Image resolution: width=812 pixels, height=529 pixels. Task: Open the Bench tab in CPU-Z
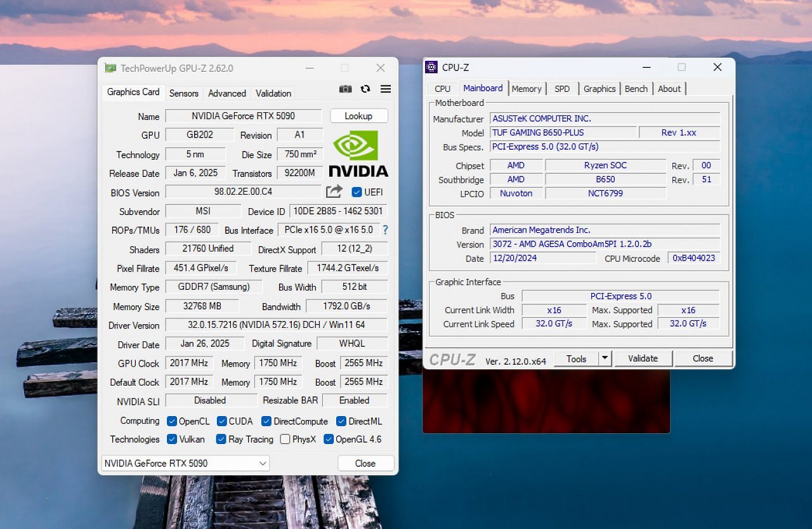pos(636,89)
